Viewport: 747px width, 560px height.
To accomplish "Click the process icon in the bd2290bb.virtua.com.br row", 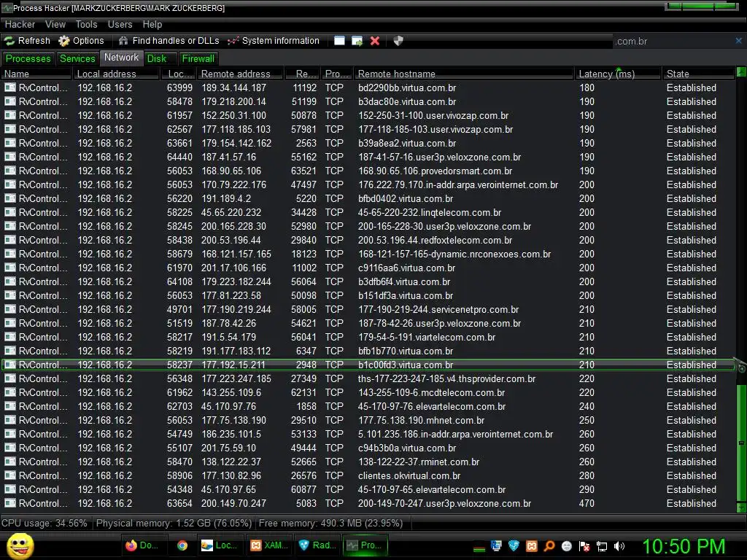I will point(10,87).
